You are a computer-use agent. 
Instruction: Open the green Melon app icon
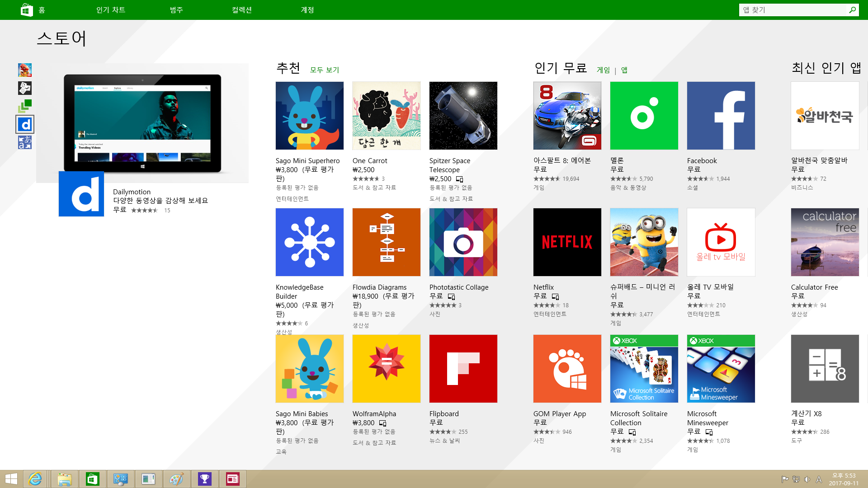(x=644, y=116)
